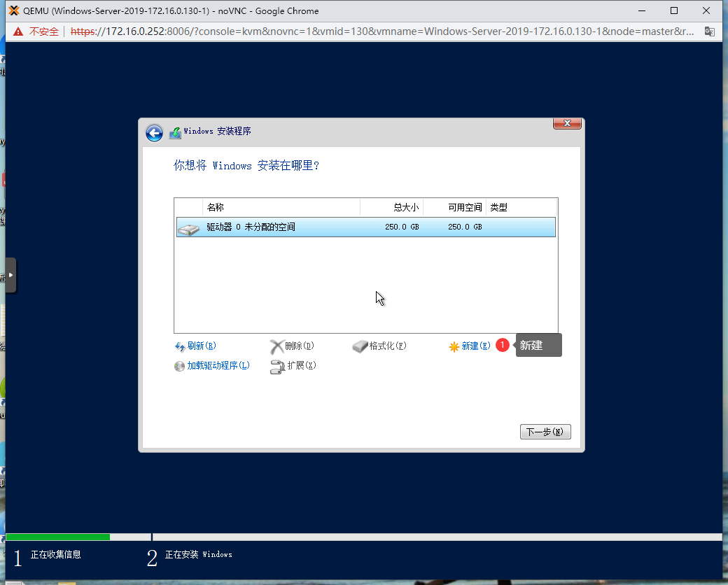Select 驱动器 0 未分配的空间 row

pyautogui.click(x=366, y=227)
